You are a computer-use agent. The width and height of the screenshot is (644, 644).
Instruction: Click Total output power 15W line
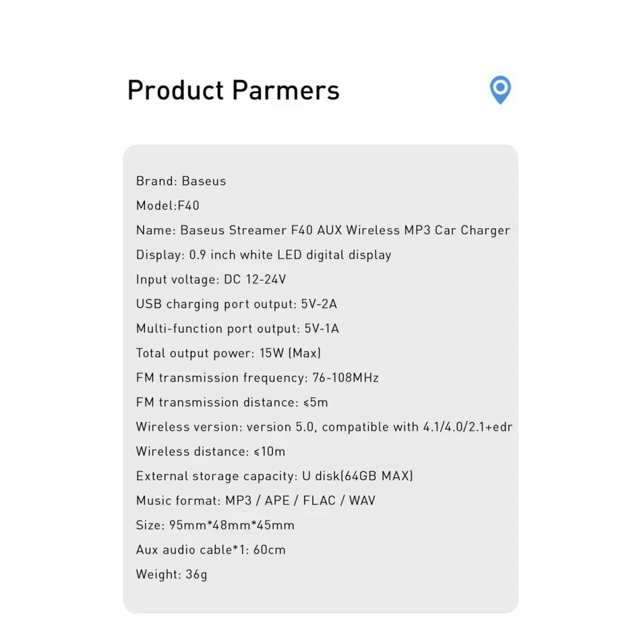coord(228,354)
